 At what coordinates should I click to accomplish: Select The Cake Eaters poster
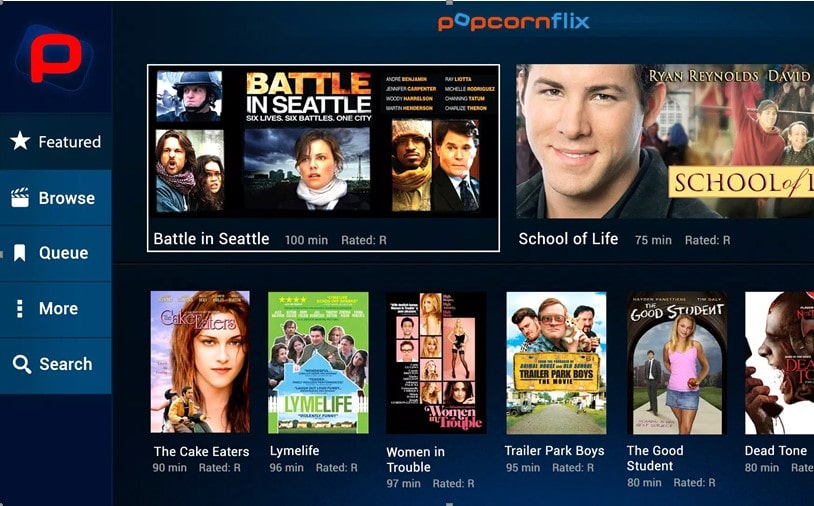[200, 362]
